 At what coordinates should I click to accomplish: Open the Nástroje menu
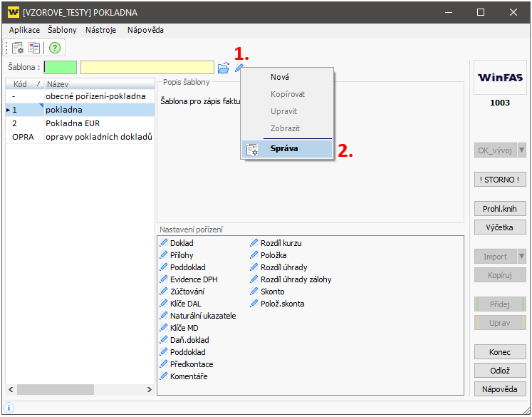(100, 30)
